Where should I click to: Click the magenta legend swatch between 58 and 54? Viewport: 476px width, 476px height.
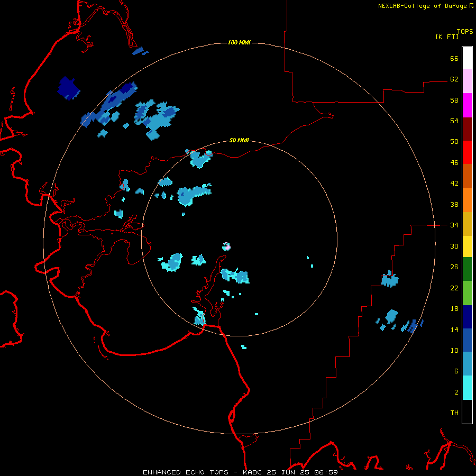click(x=467, y=105)
